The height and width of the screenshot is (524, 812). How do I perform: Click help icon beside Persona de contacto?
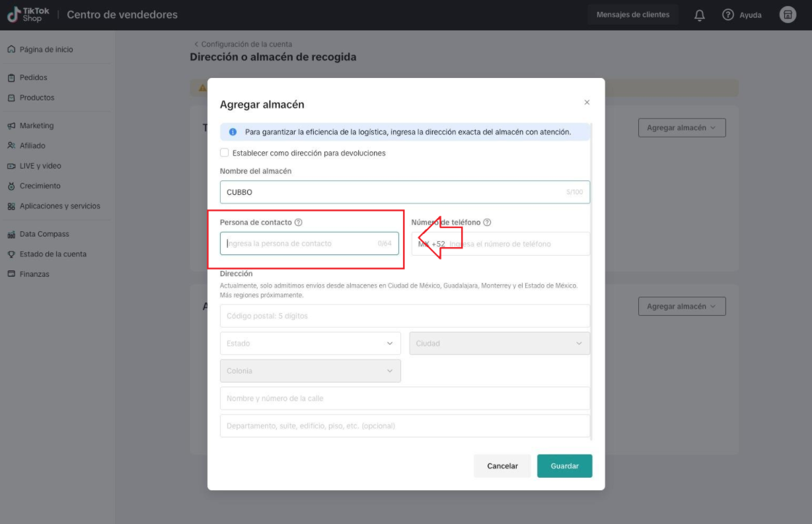(x=299, y=223)
